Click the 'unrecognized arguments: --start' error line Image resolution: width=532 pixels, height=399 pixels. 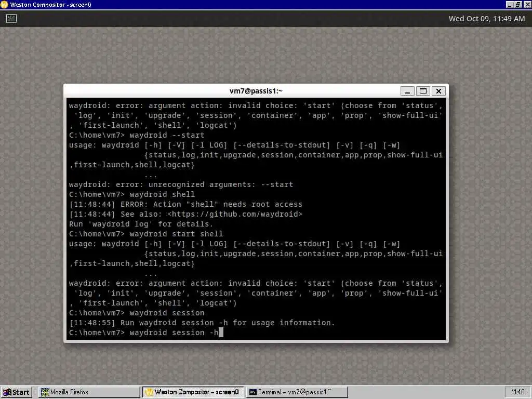[x=181, y=184]
